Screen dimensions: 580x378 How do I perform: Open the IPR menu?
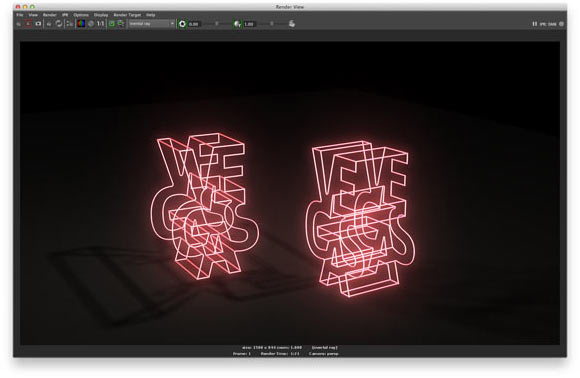65,15
